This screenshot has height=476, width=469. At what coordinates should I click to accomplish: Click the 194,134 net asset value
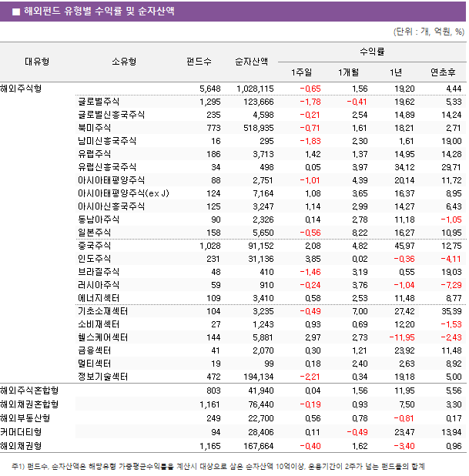pos(259,377)
